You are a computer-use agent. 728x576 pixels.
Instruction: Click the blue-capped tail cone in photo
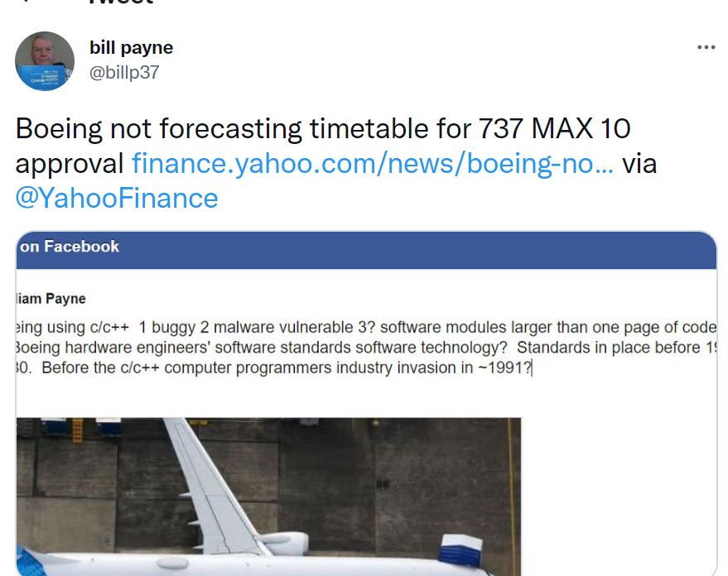click(461, 550)
